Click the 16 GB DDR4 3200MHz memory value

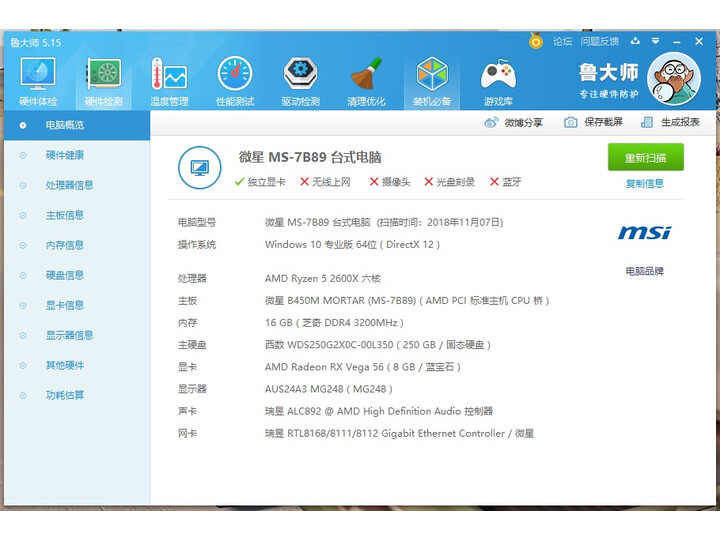click(x=334, y=323)
